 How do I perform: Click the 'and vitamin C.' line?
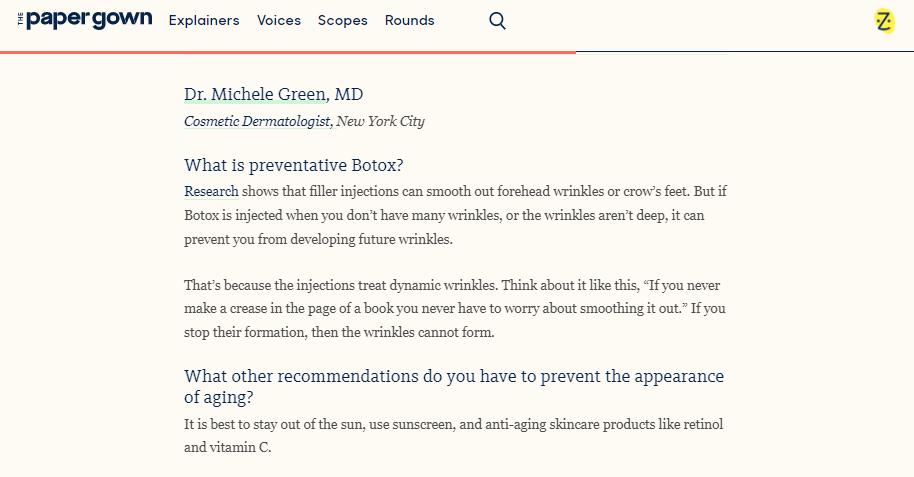(x=227, y=447)
